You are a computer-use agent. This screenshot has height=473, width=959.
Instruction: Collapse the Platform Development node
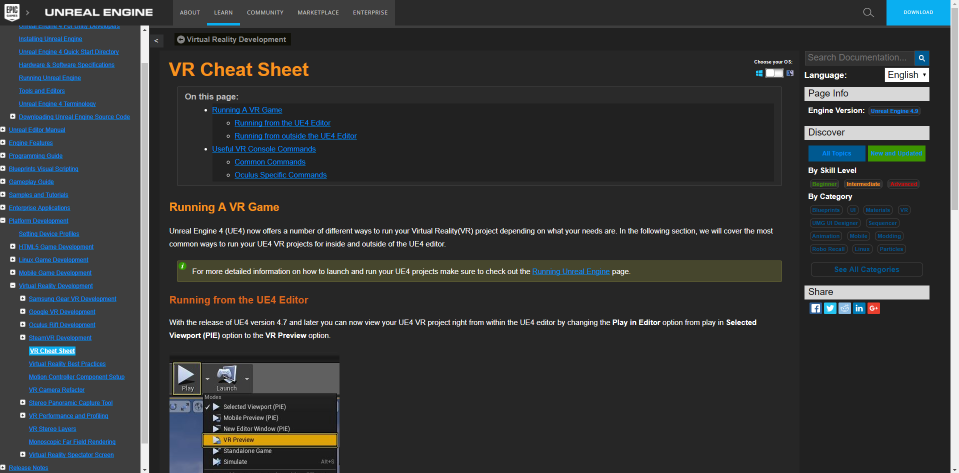pos(3,221)
